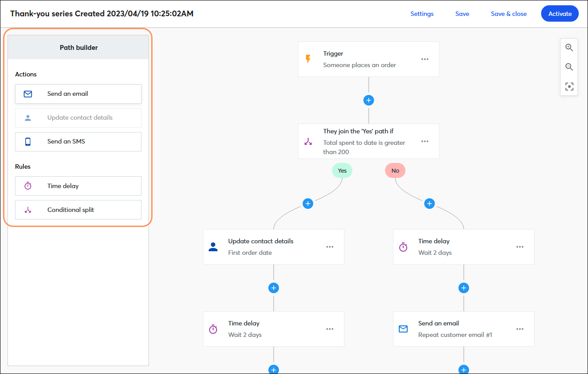
Task: Click the 'First order date' text
Action: [x=250, y=253]
